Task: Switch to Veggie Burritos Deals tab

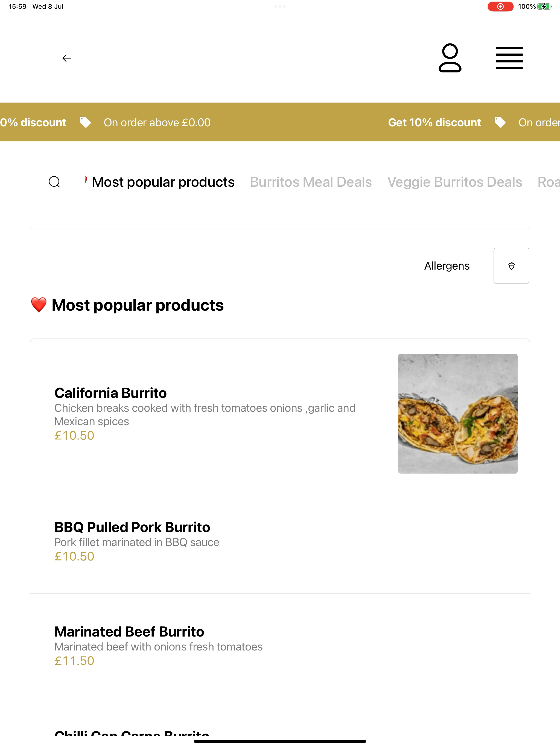Action: coord(455,182)
